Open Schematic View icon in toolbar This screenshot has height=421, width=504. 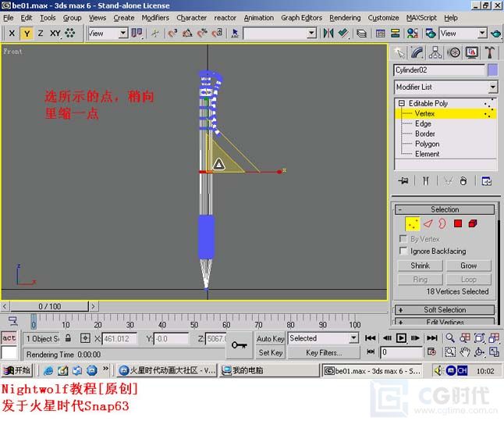coord(395,33)
